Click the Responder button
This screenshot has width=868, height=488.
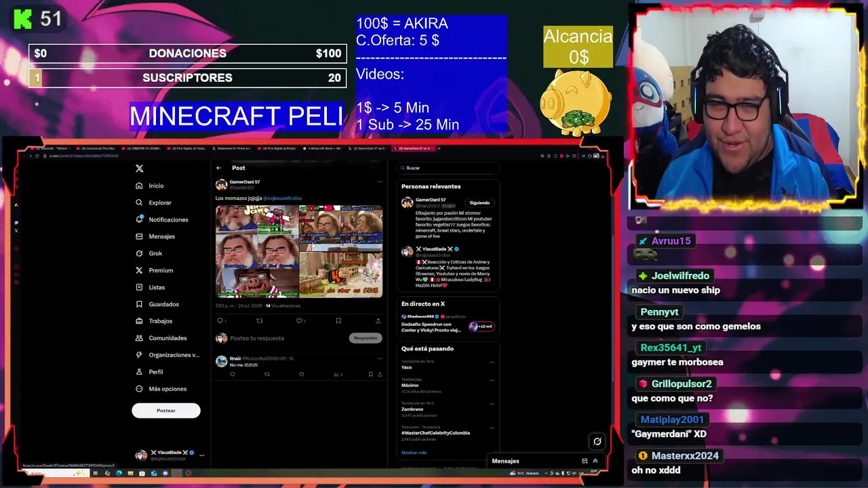click(x=366, y=338)
